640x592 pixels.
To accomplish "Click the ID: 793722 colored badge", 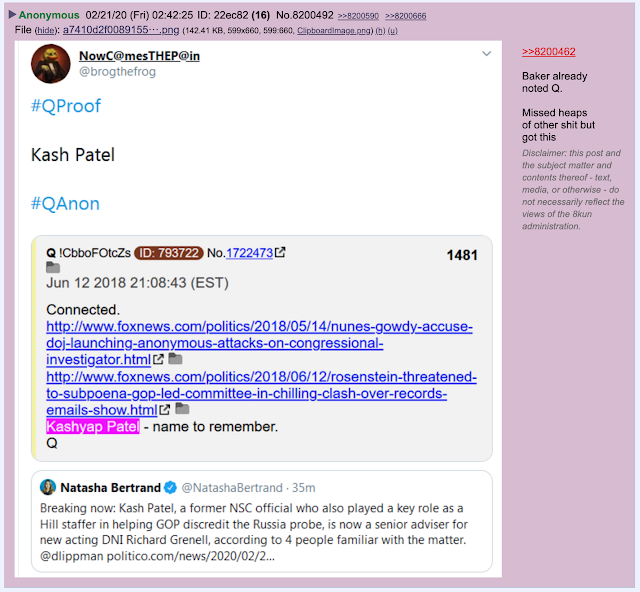I will (x=169, y=253).
